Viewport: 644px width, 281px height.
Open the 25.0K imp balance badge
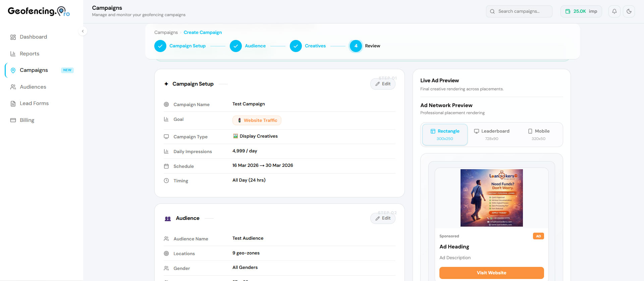click(581, 11)
